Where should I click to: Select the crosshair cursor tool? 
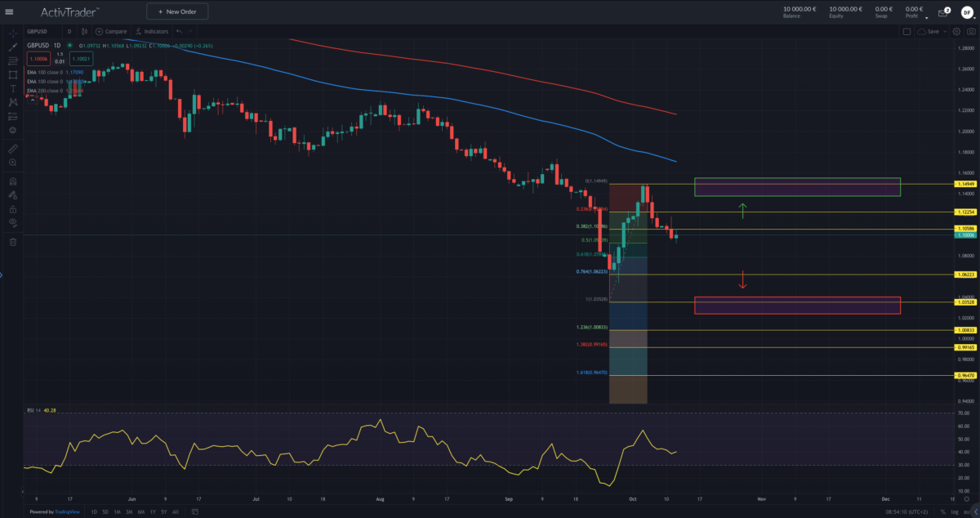pyautogui.click(x=12, y=33)
